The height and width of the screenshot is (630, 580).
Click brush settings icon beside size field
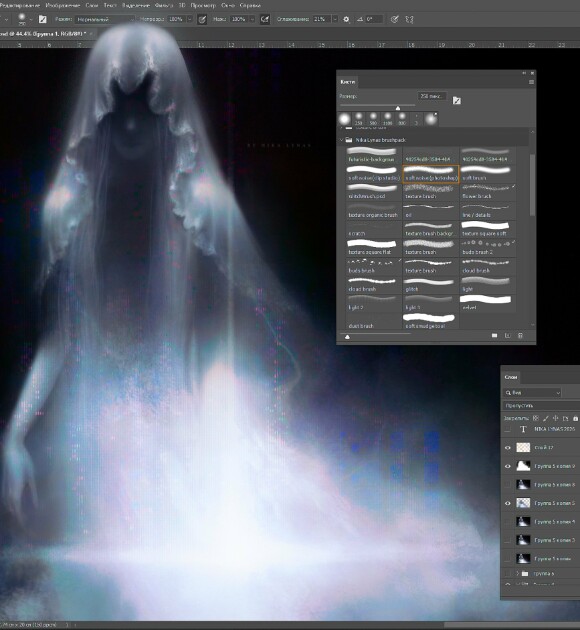point(457,100)
